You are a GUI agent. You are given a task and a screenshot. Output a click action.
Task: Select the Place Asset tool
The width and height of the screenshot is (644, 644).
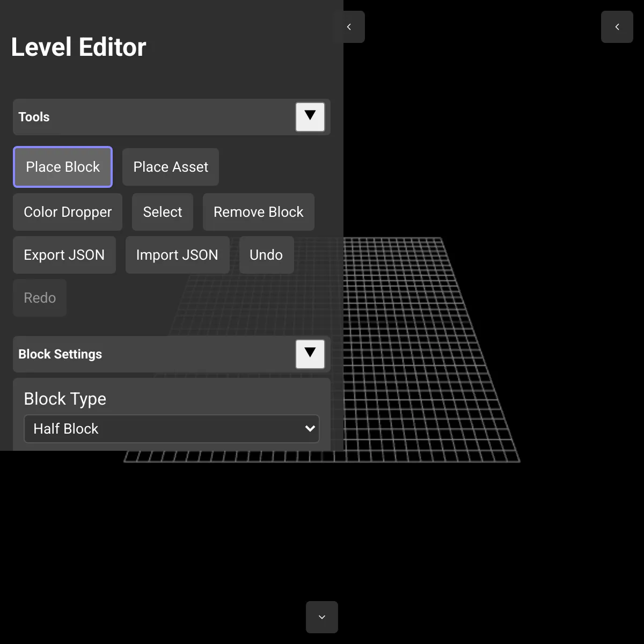click(x=170, y=167)
